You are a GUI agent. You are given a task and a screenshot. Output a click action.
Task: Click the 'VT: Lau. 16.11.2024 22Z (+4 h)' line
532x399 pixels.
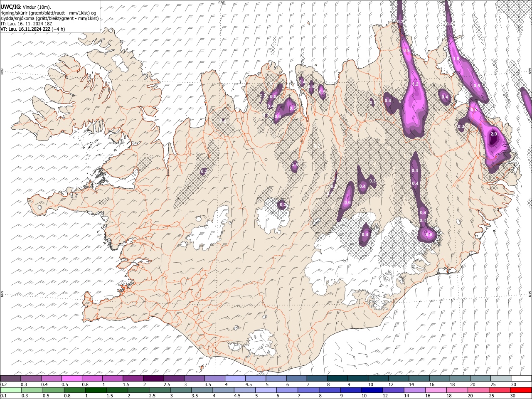(x=33, y=29)
